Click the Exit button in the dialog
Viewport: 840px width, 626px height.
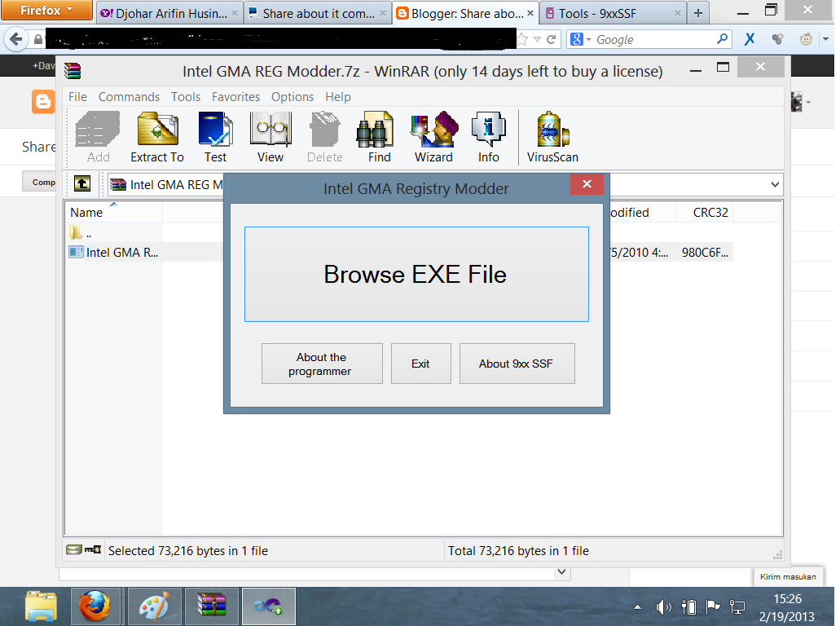(420, 364)
